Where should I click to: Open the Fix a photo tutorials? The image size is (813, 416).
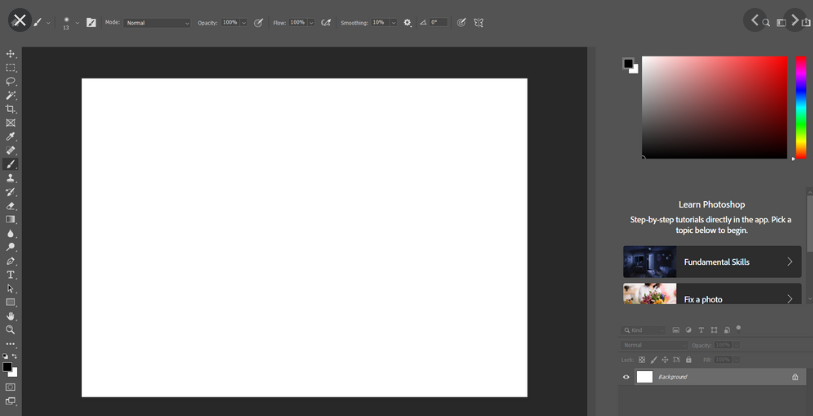point(712,296)
